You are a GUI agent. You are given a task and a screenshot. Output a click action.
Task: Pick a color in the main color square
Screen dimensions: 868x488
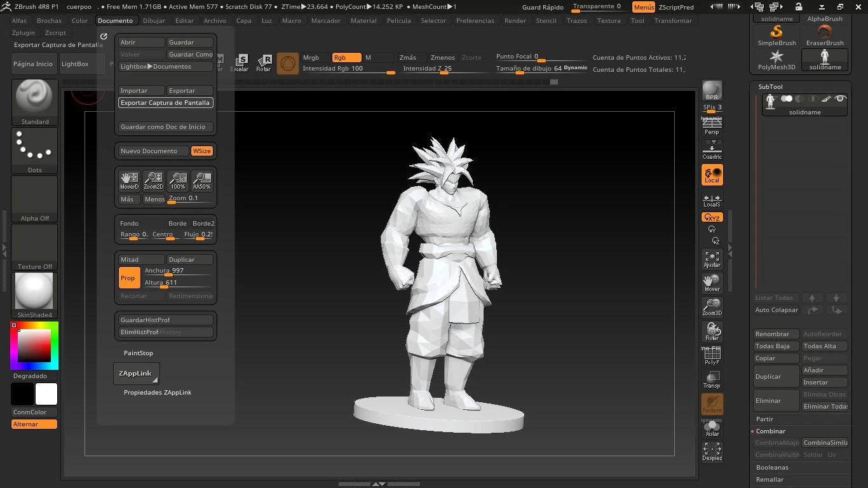pyautogui.click(x=34, y=346)
